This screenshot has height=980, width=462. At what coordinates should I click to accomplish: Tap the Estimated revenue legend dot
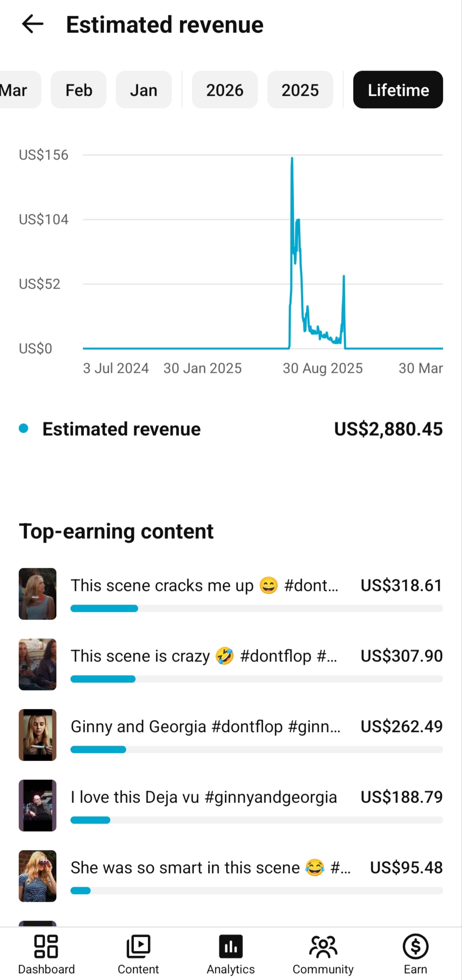click(24, 428)
